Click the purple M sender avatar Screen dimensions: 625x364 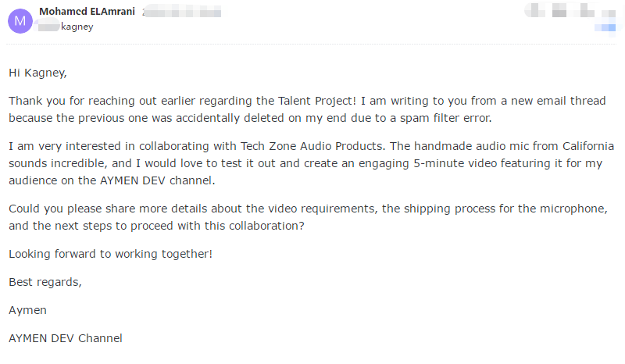point(20,20)
